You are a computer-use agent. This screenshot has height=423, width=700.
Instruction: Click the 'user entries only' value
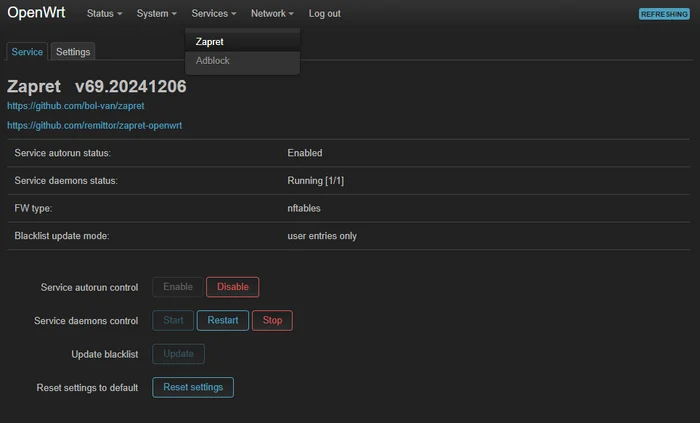[x=322, y=236]
